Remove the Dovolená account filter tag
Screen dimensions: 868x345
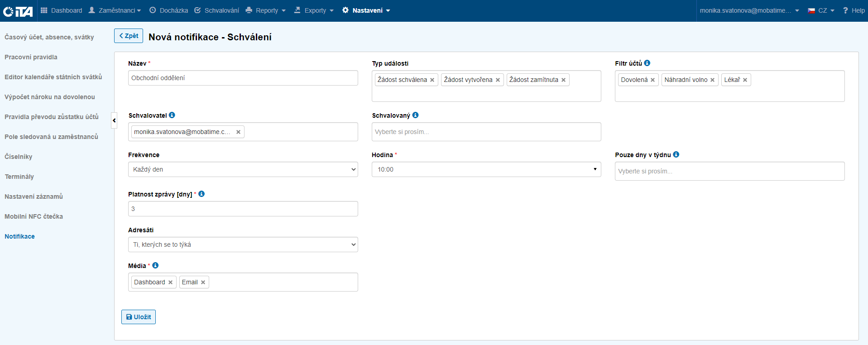point(652,80)
